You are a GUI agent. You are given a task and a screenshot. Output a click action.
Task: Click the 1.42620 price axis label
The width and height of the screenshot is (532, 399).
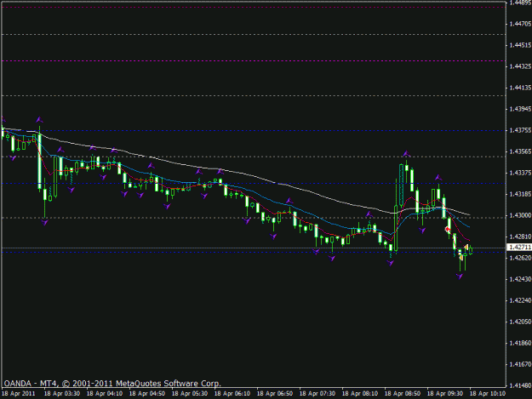520,258
